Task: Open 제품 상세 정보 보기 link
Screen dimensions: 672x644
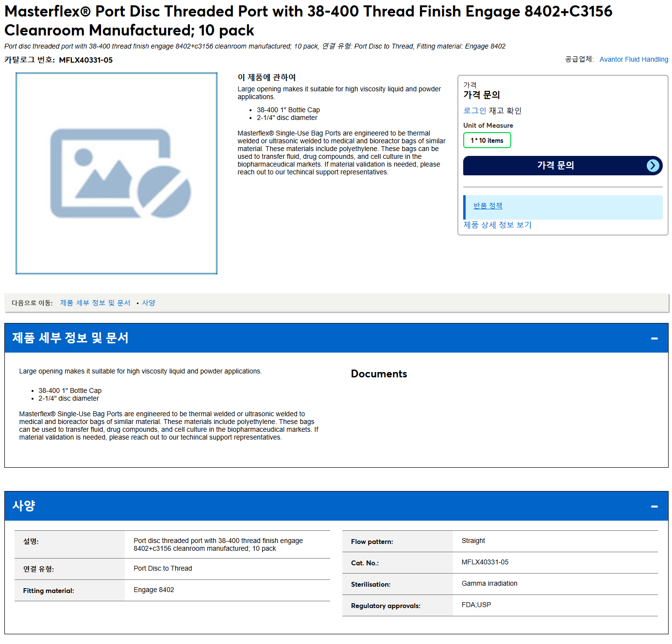Action: coord(497,225)
